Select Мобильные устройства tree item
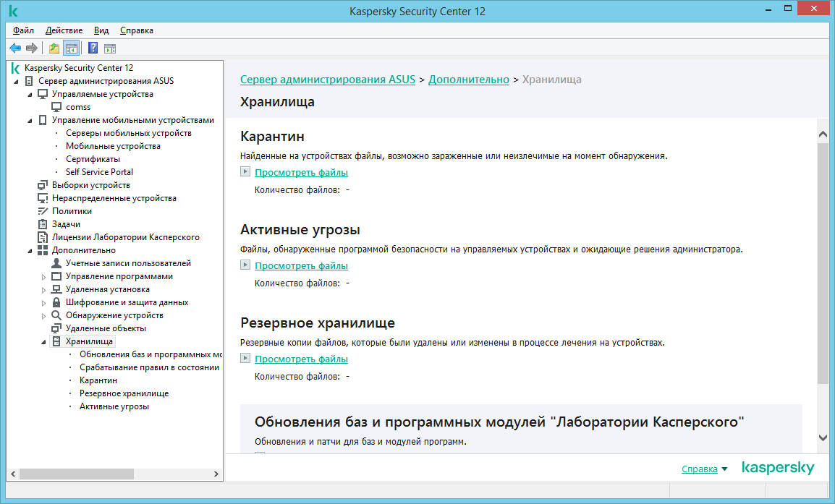The image size is (835, 504). point(113,146)
